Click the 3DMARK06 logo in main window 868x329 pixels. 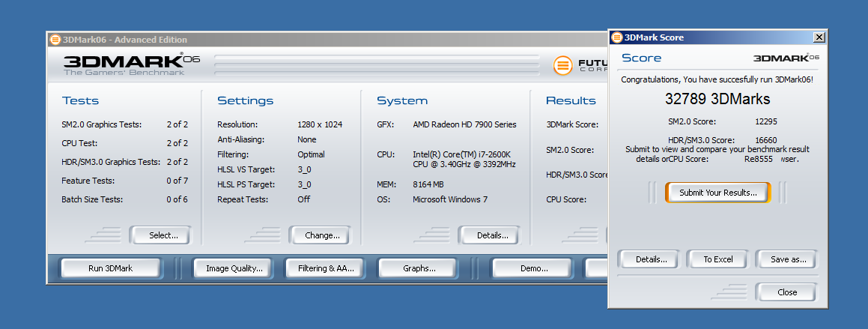131,64
